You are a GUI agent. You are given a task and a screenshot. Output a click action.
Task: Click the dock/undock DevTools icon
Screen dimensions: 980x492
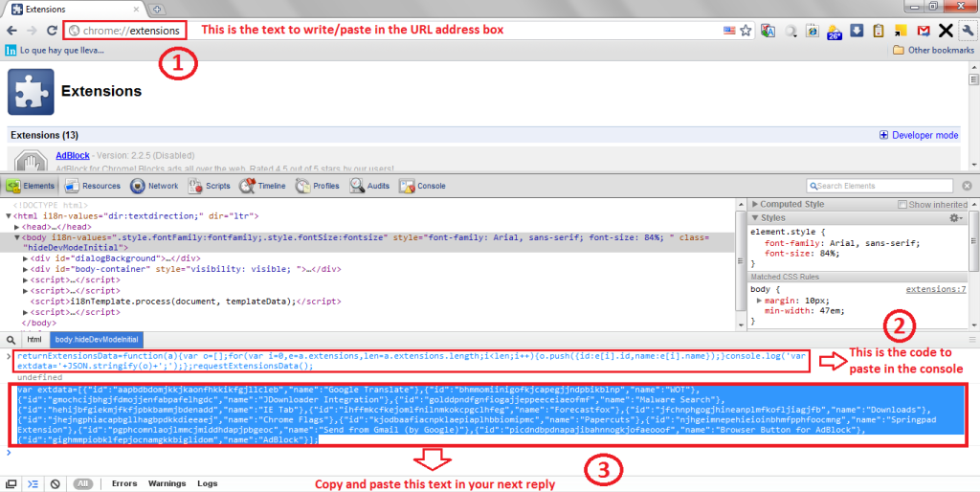coord(11,484)
